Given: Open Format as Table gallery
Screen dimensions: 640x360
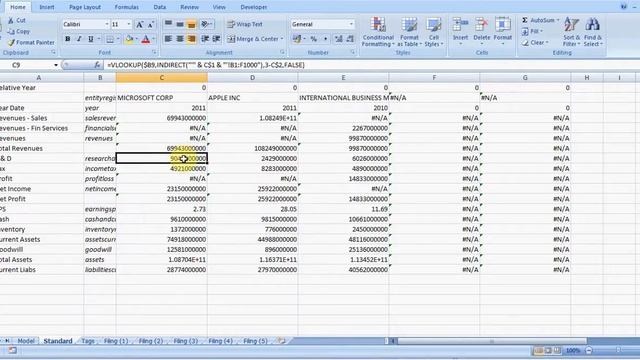Looking at the screenshot, I should coord(409,32).
